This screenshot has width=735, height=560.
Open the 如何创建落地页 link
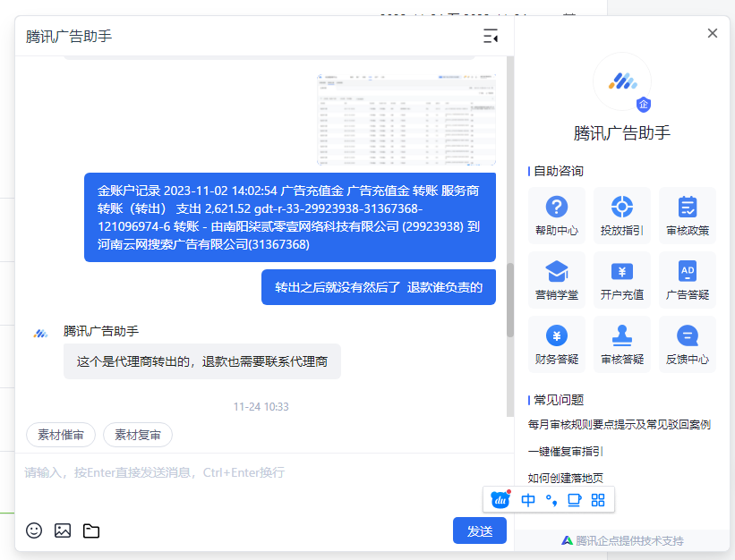tap(565, 478)
